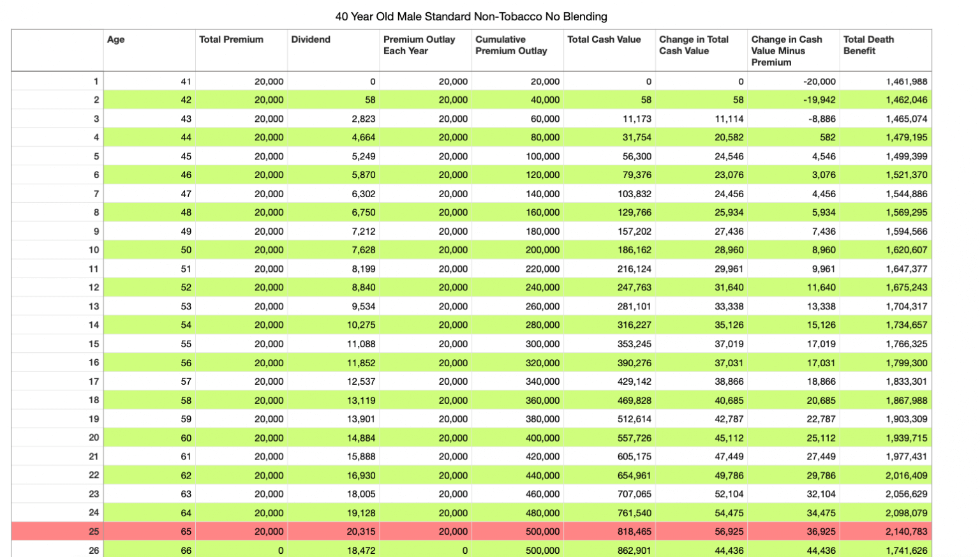Screen dimensions: 980x557
Task: Click the Total Cash Value cell 818,465
Action: [634, 531]
